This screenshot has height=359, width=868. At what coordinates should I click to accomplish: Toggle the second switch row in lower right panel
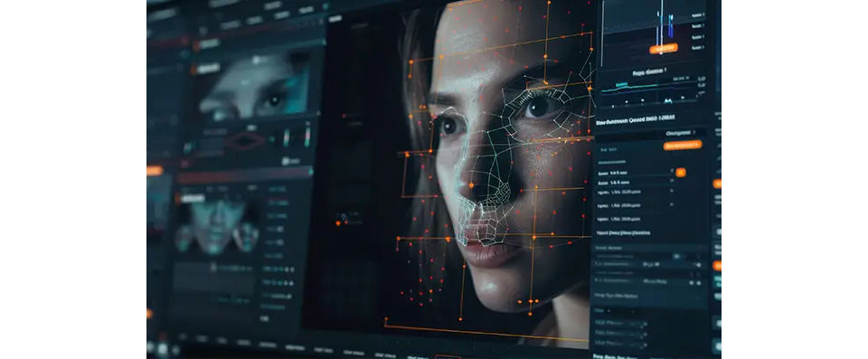(650, 265)
